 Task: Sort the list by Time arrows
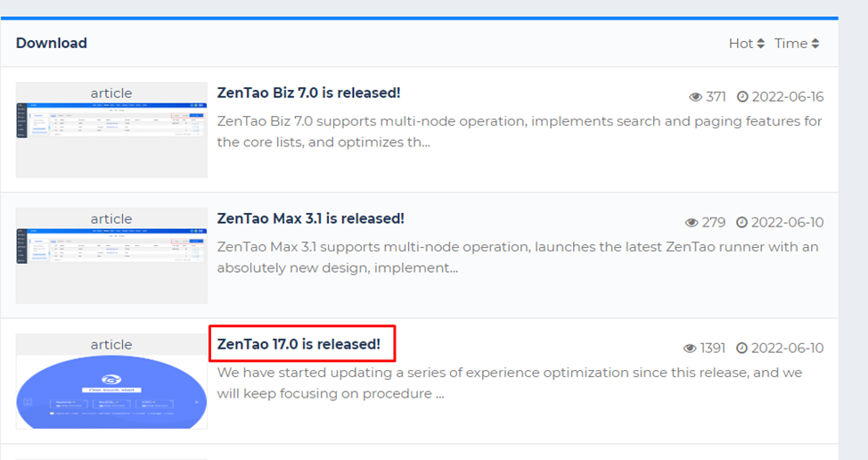pos(815,43)
